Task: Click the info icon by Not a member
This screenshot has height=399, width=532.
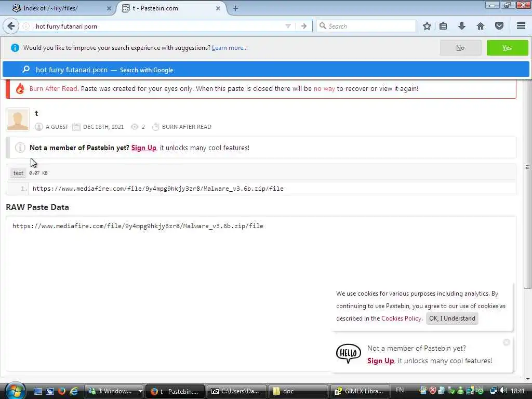Action: point(20,148)
